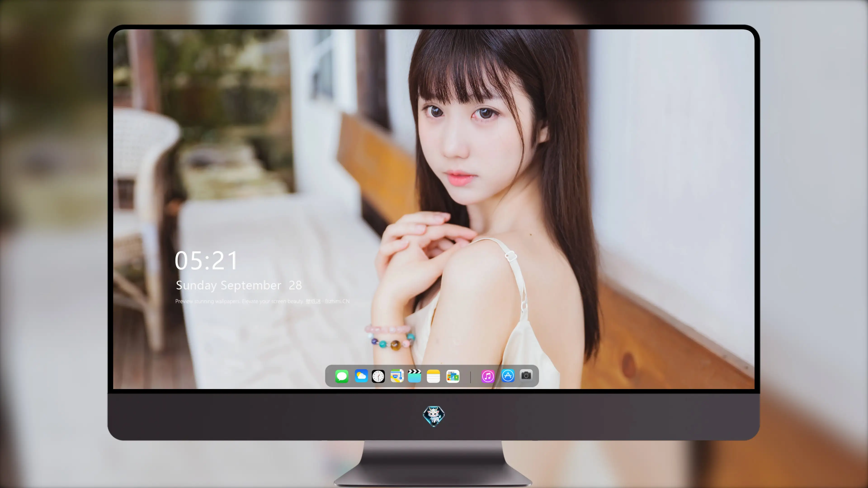
Task: Click the 05:21 clock display
Action: pyautogui.click(x=206, y=261)
